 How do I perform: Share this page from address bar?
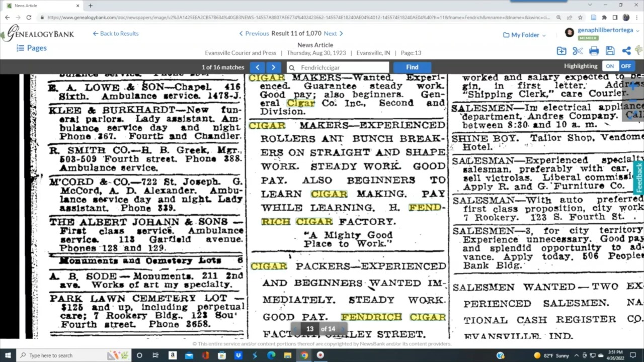pyautogui.click(x=569, y=18)
